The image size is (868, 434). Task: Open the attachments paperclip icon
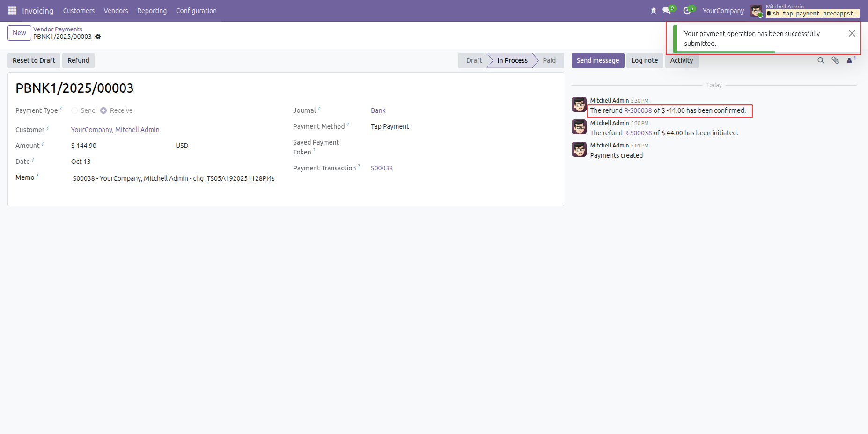pyautogui.click(x=835, y=60)
